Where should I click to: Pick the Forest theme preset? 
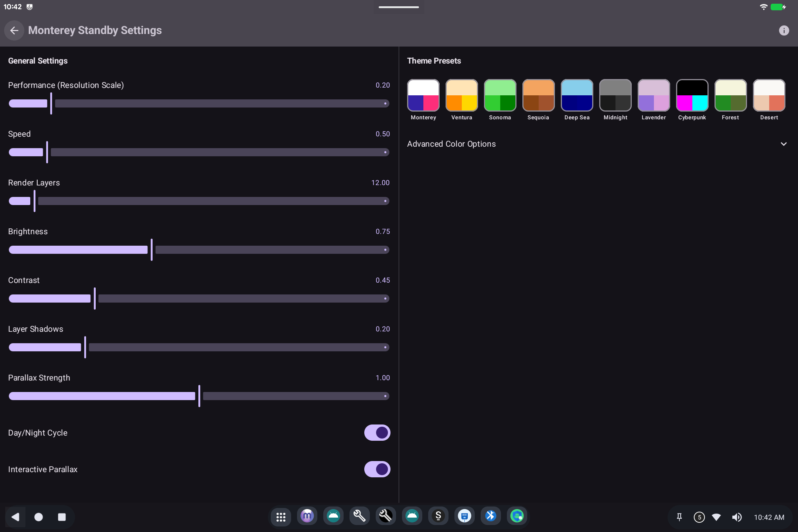731,95
